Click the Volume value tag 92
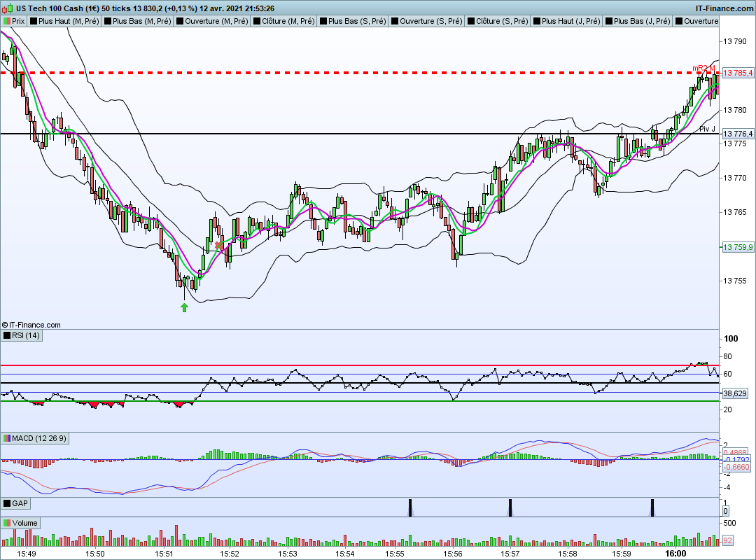The width and height of the screenshot is (756, 560). (727, 540)
